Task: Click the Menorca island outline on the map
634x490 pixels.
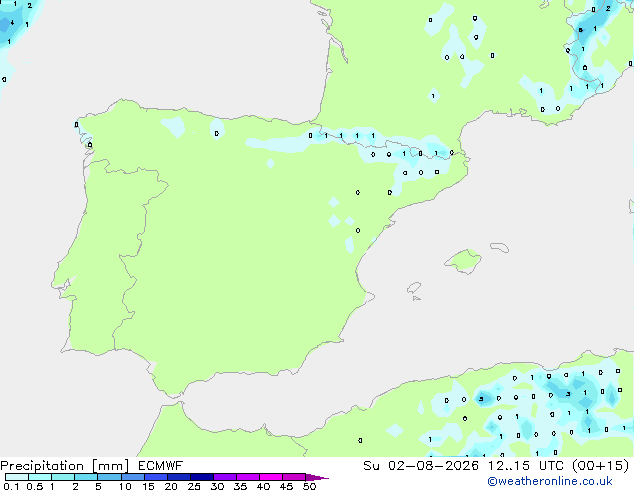Action: [x=500, y=247]
